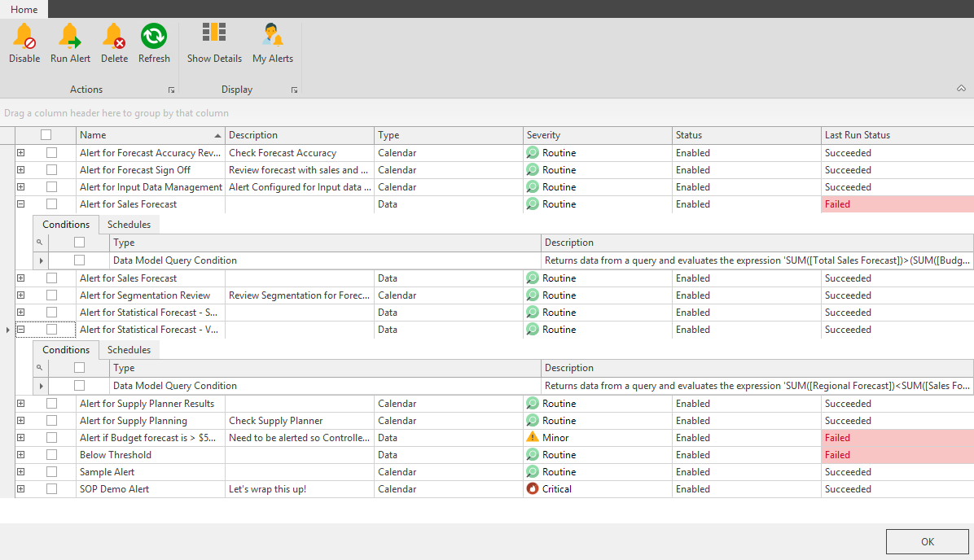Open Display group dialog launcher
The image size is (974, 560).
coord(295,90)
